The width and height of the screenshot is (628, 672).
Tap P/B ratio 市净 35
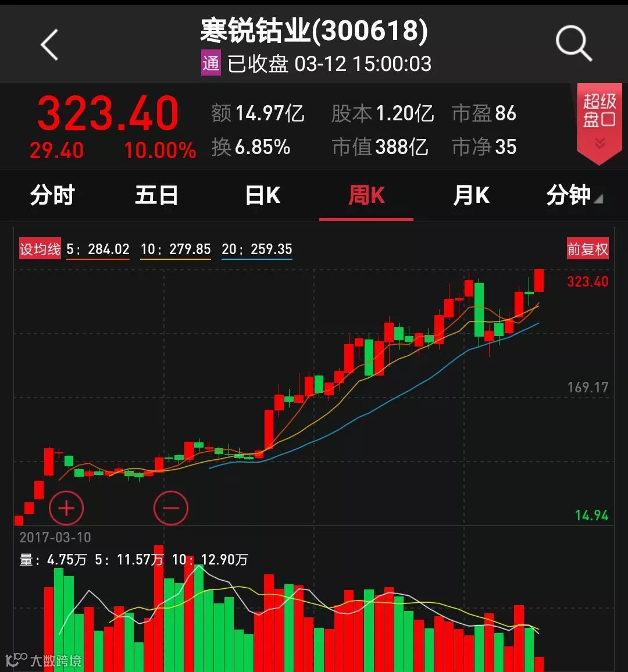484,147
